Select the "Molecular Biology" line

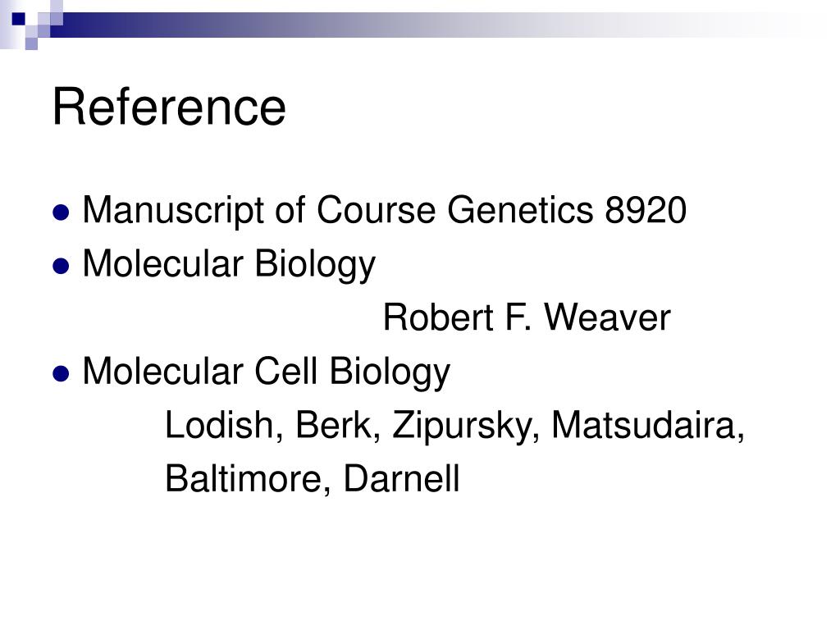pos(229,264)
